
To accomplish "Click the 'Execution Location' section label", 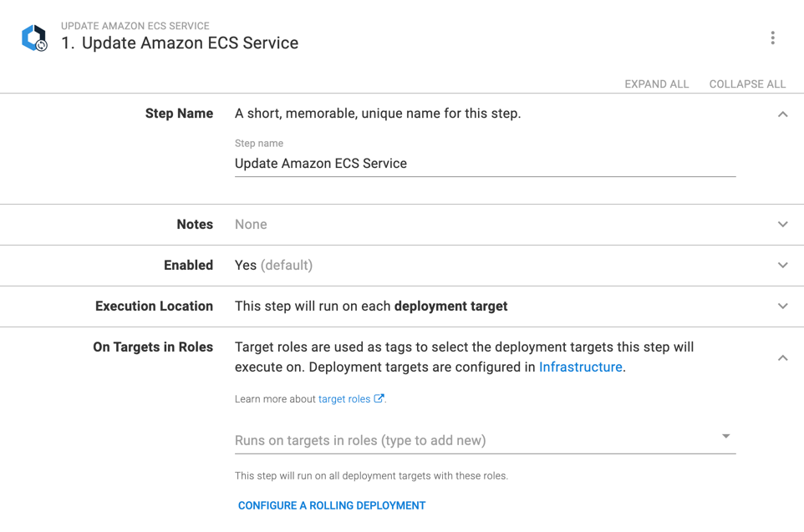I will coord(154,307).
